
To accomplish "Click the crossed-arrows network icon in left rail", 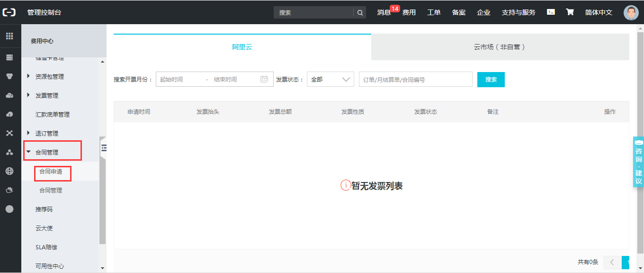I will 9,133.
